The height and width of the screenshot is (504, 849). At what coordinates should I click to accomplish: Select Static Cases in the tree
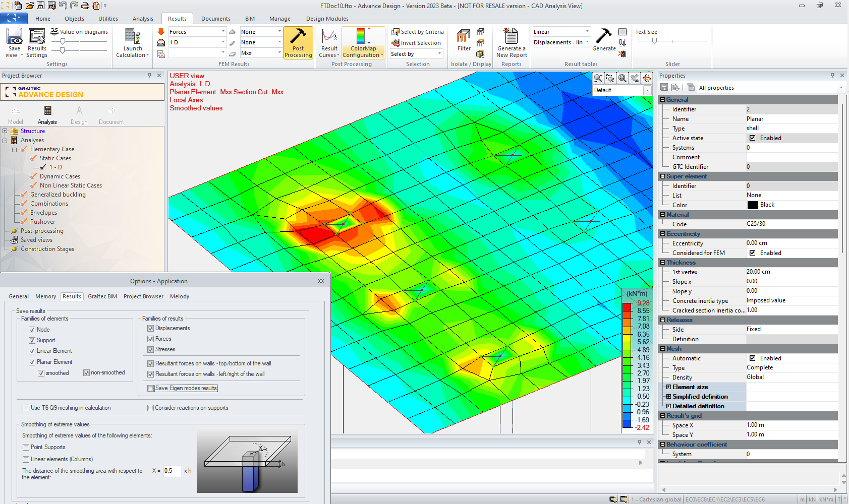coord(55,158)
